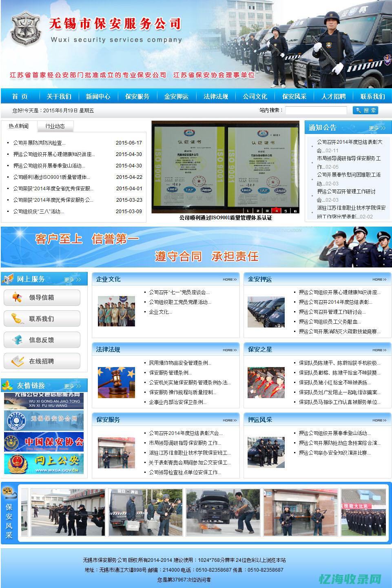Open the 金安押运 navigation menu

coord(177,97)
